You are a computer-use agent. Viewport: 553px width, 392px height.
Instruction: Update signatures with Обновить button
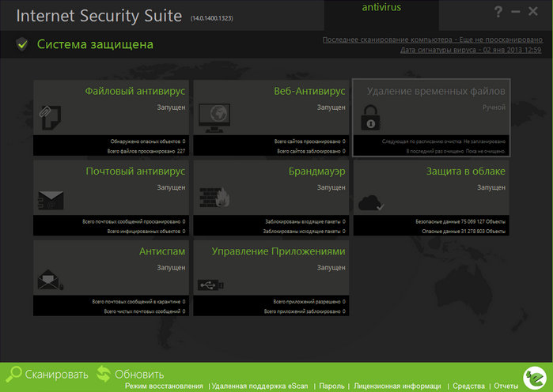click(x=139, y=375)
